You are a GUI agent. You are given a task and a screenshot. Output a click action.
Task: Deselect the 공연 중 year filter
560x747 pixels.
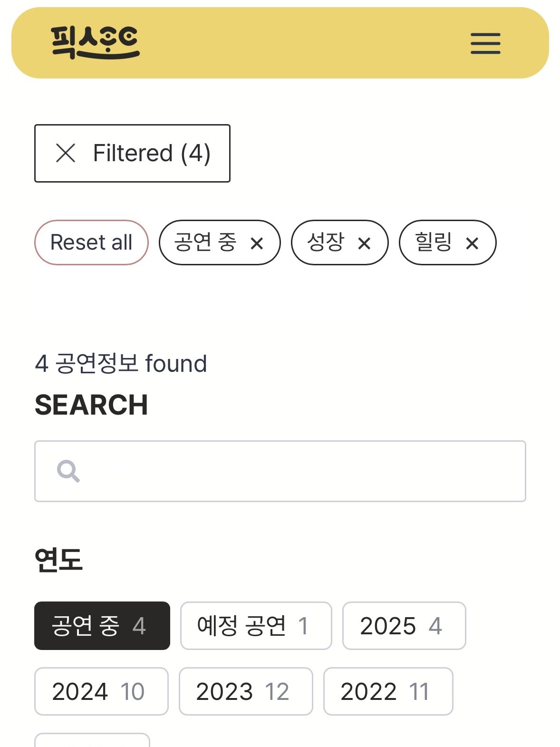pos(102,625)
